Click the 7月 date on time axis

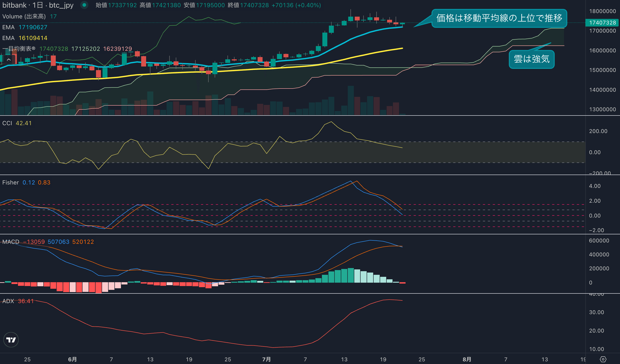point(266,359)
